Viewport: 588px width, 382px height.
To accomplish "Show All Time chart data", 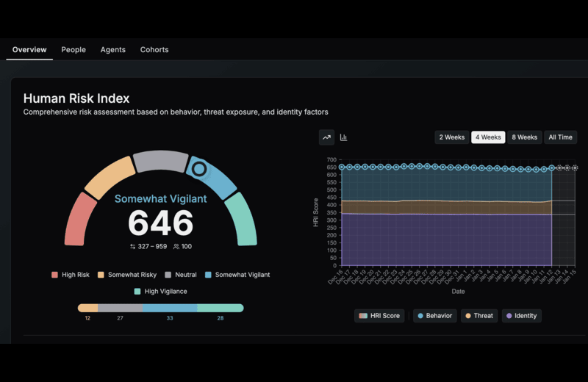I will tap(560, 137).
